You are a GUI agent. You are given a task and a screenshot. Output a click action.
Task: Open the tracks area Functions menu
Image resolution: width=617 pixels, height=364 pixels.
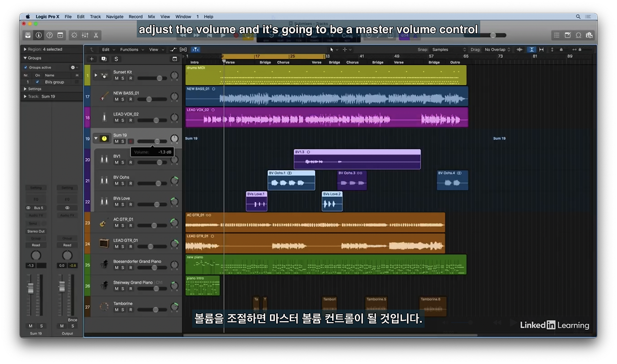[131, 50]
